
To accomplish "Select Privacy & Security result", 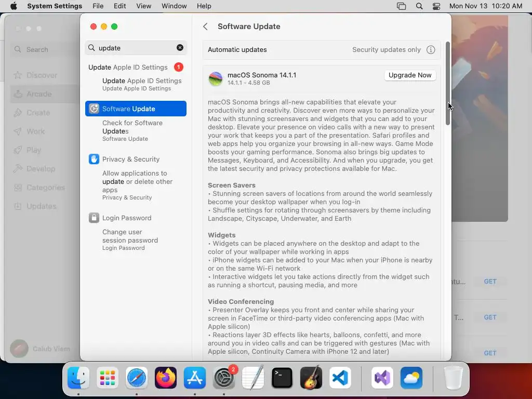I will coord(131,159).
